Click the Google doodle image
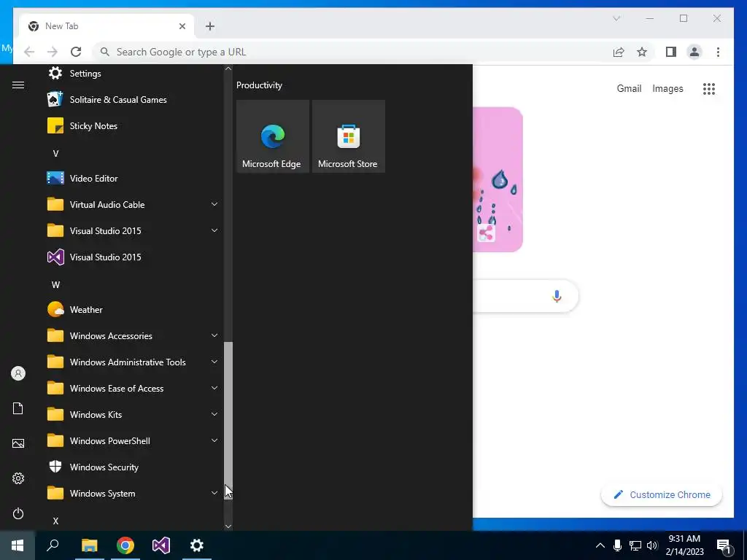This screenshot has height=560, width=747. (x=498, y=179)
